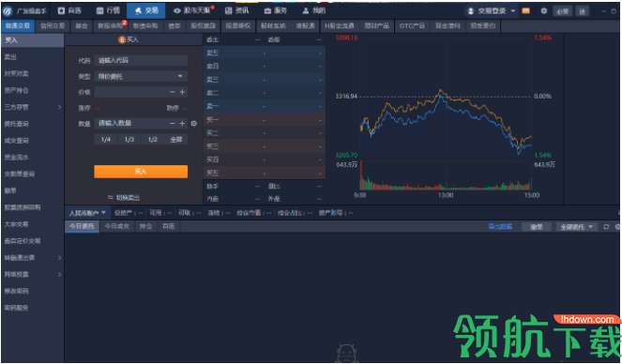Choose the 全部 full position button
This screenshot has height=364, width=622.
click(176, 140)
